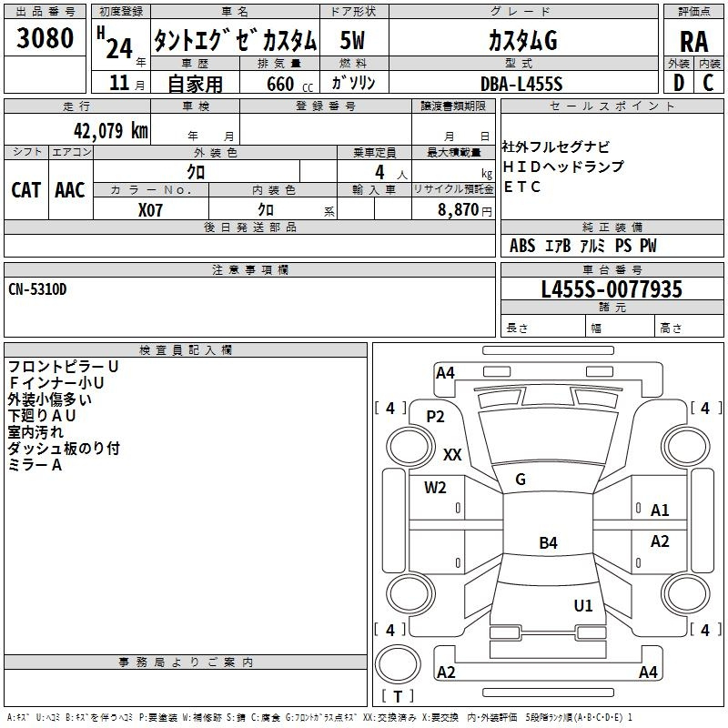This screenshot has width=728, height=728.
Task: Click windshield mark G on diagram
Action: click(x=521, y=480)
